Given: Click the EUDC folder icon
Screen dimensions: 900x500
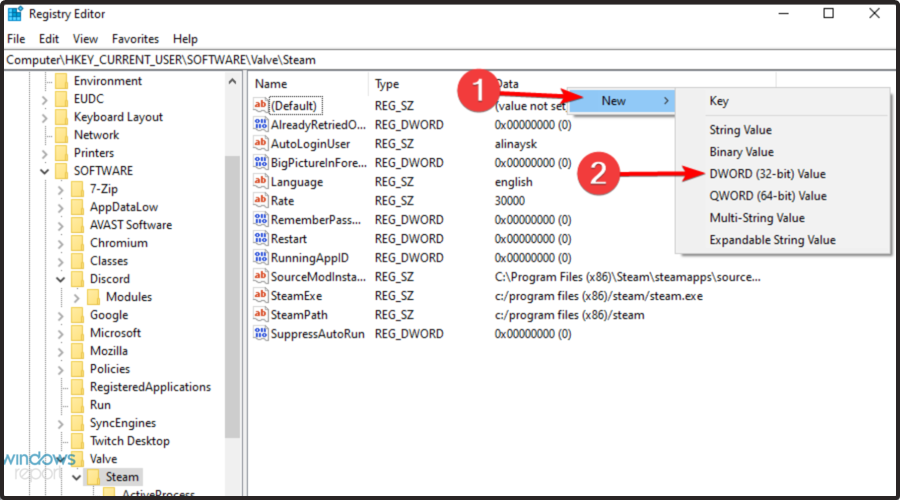Looking at the screenshot, I should click(62, 99).
